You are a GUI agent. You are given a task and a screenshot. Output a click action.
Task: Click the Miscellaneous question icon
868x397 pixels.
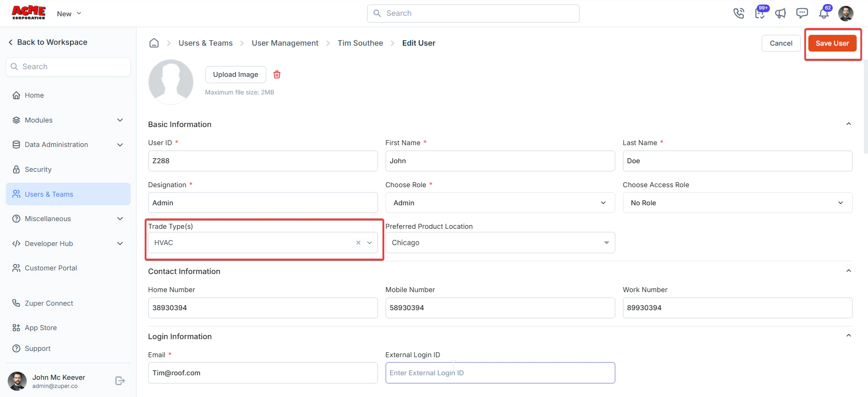(16, 219)
